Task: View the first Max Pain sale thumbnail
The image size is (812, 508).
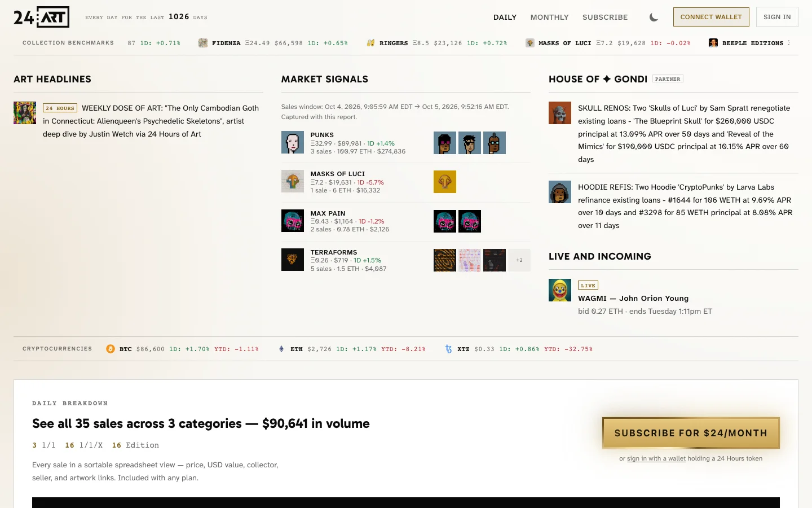Action: point(445,221)
